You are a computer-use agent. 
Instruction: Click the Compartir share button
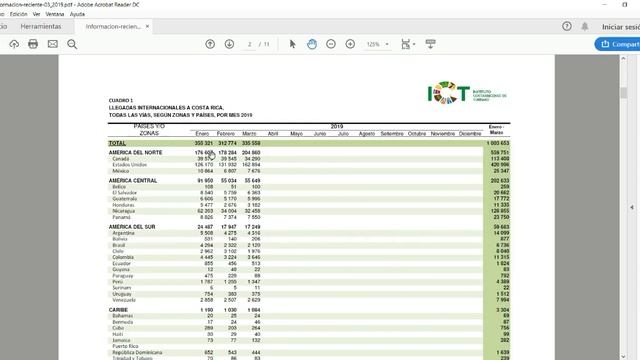617,44
